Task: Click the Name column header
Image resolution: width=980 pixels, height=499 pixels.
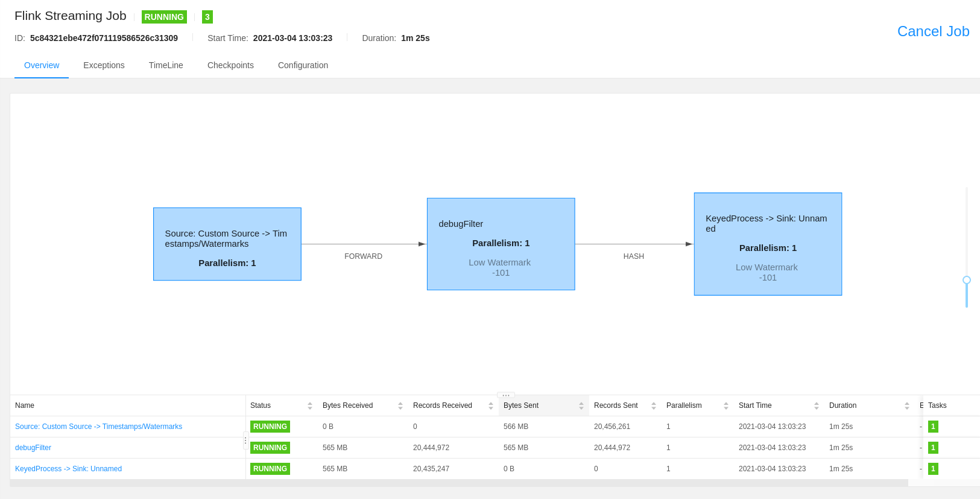Action: tap(128, 405)
